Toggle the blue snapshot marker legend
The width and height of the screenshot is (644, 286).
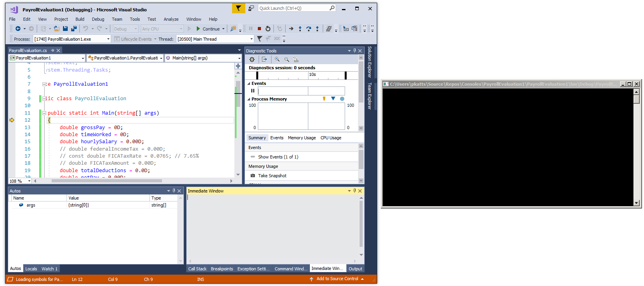point(333,99)
